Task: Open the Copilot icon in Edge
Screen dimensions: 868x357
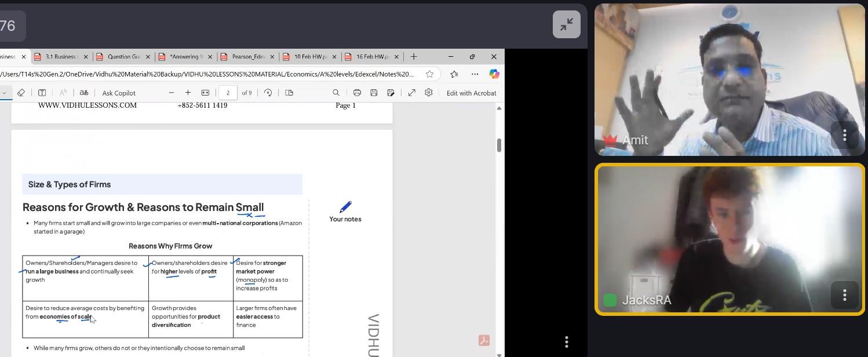Action: (494, 74)
